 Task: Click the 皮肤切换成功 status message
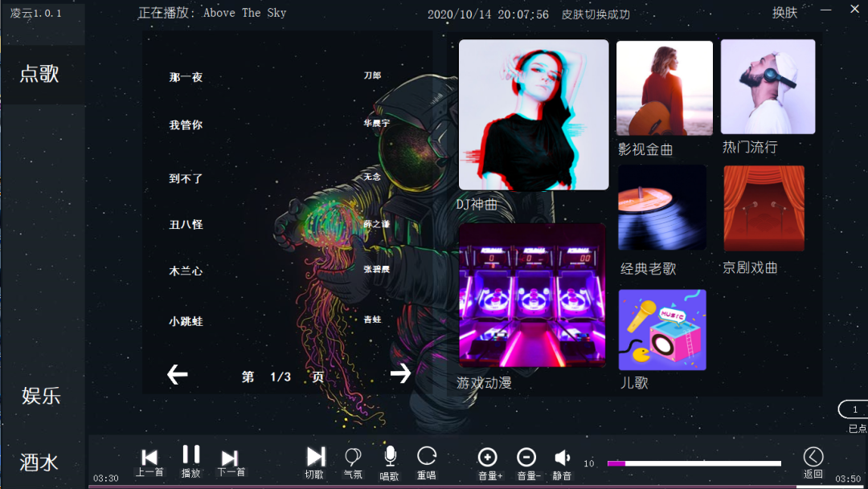(x=596, y=14)
